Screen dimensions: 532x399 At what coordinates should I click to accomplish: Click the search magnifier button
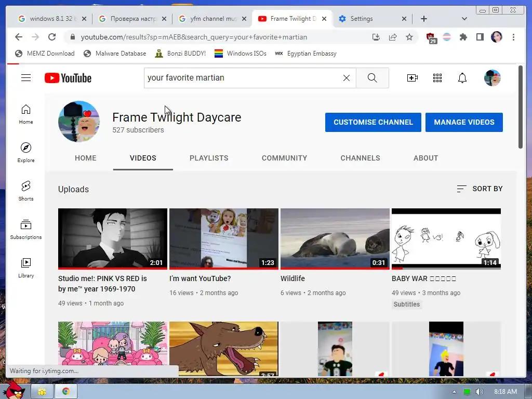click(x=372, y=78)
